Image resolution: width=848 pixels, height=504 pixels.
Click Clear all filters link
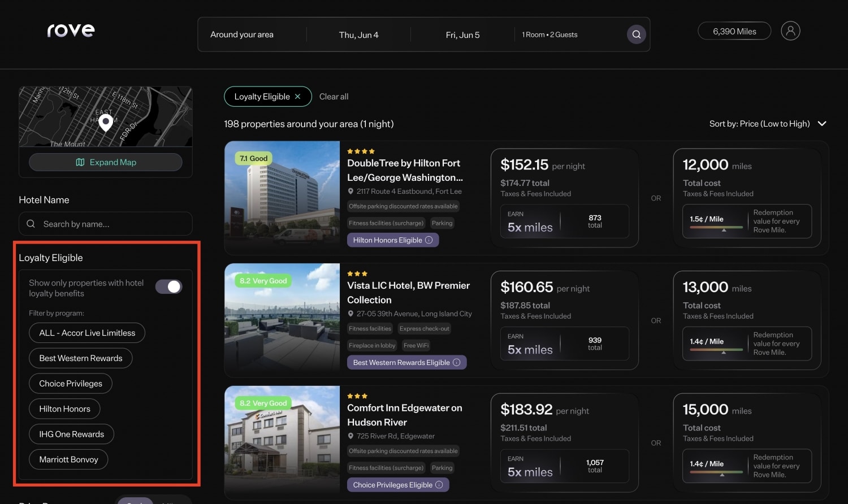pos(334,97)
